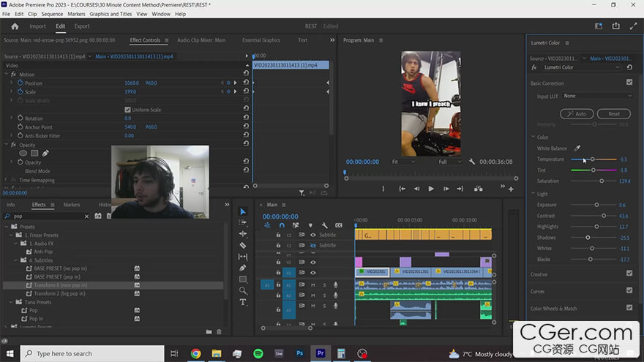Select the Slip tool
This screenshot has height=362, width=644.
tap(243, 257)
